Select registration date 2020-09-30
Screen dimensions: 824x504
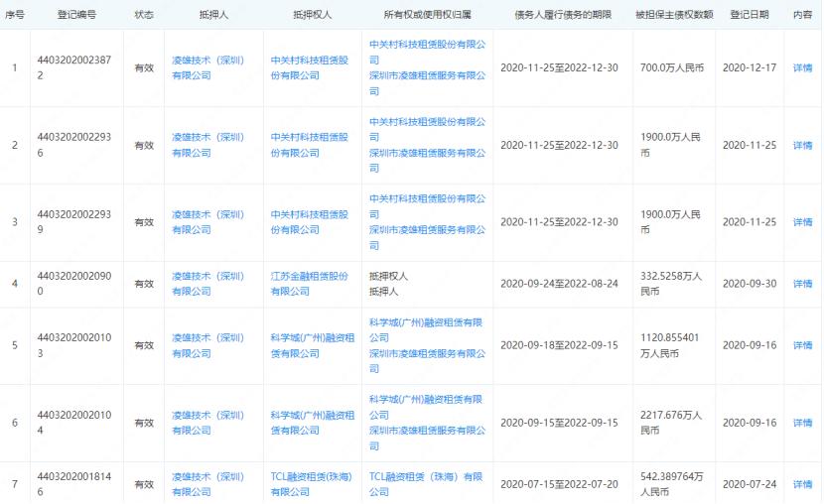click(750, 284)
